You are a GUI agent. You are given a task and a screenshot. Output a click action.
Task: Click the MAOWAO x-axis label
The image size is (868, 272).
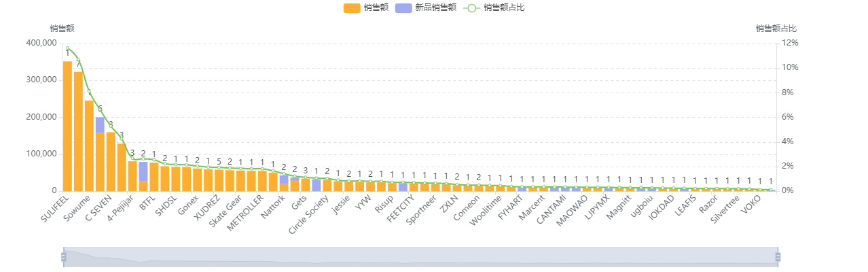[x=573, y=210]
